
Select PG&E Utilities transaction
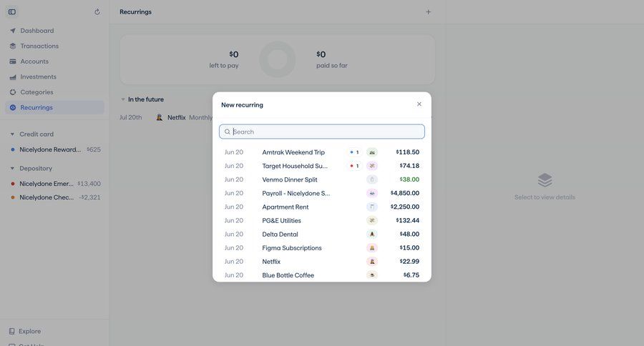(322, 221)
